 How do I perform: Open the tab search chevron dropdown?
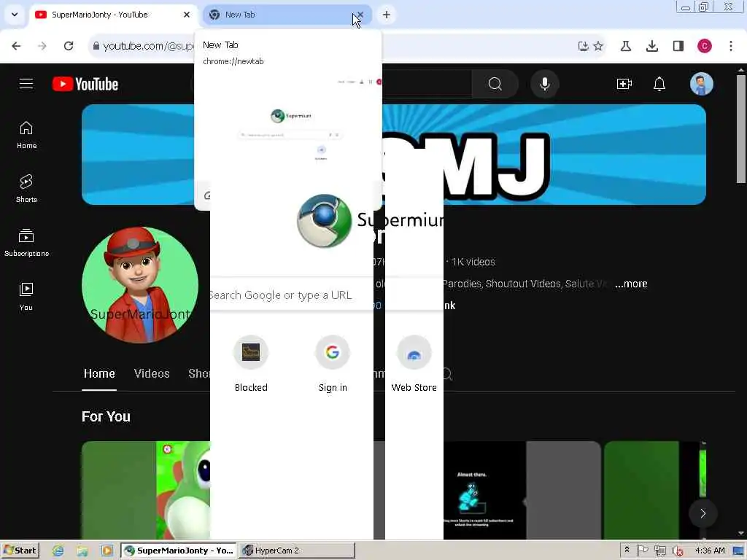point(15,15)
